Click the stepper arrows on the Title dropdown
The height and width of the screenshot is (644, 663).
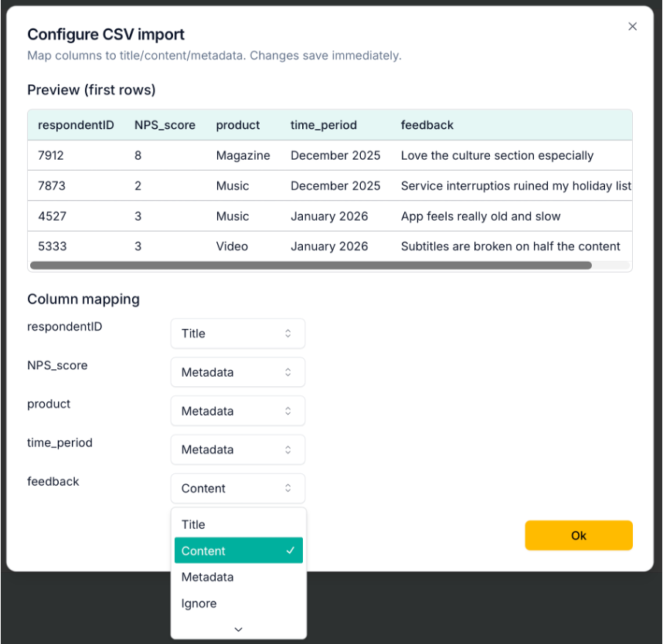click(287, 333)
